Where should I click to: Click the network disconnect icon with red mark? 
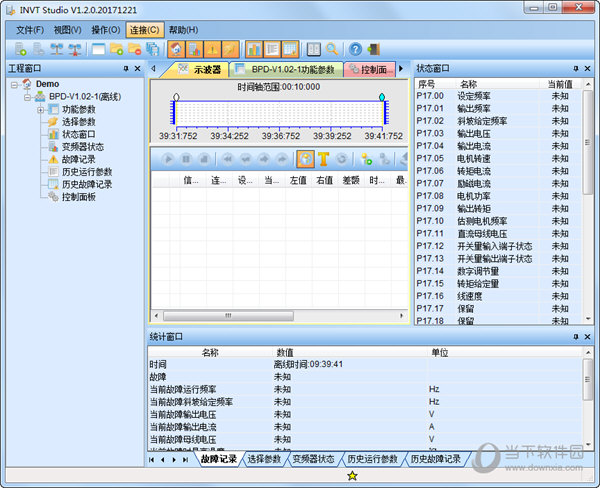75,49
